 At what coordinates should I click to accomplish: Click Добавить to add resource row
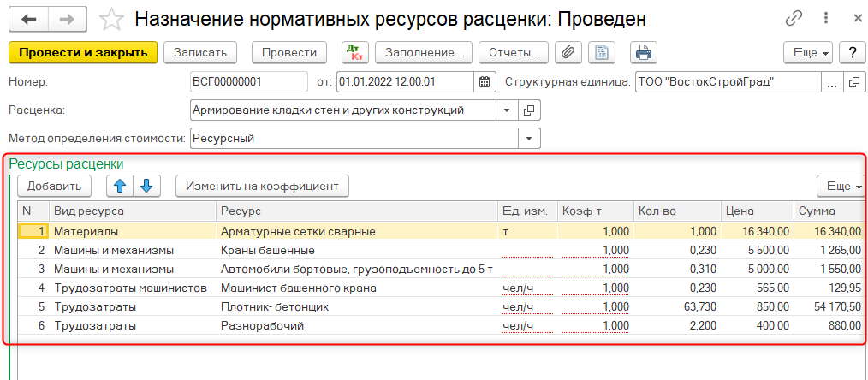[x=54, y=186]
